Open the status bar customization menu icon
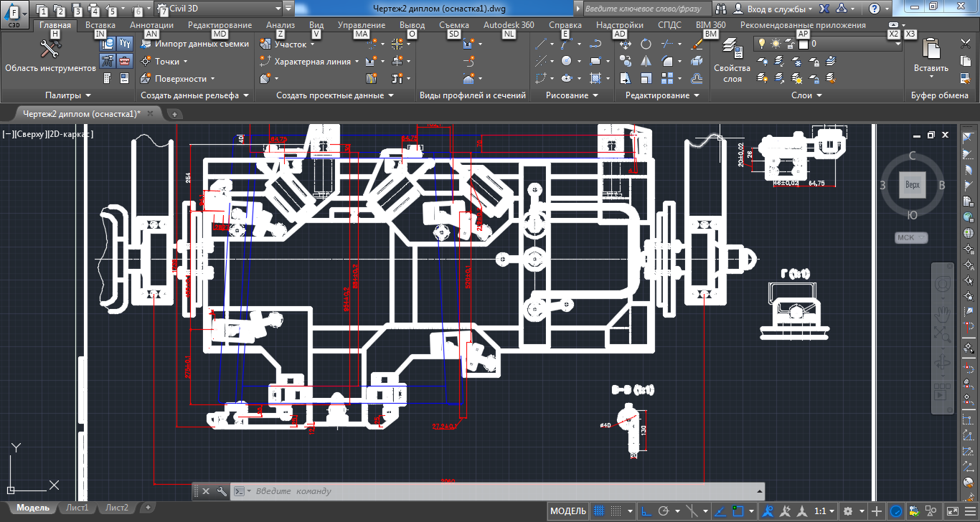The width and height of the screenshot is (980, 522). (x=971, y=511)
